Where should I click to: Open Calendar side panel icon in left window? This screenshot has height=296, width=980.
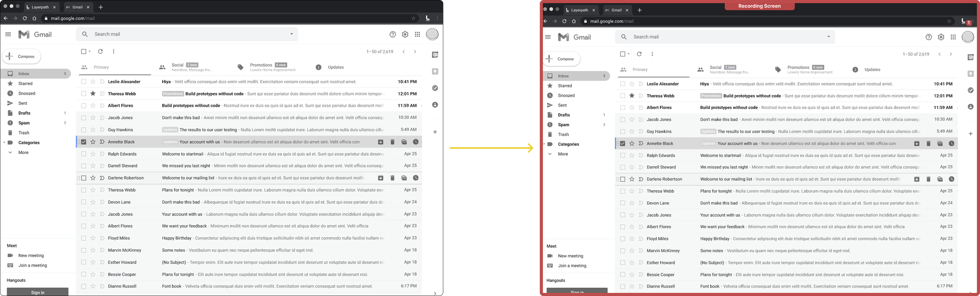[x=435, y=55]
